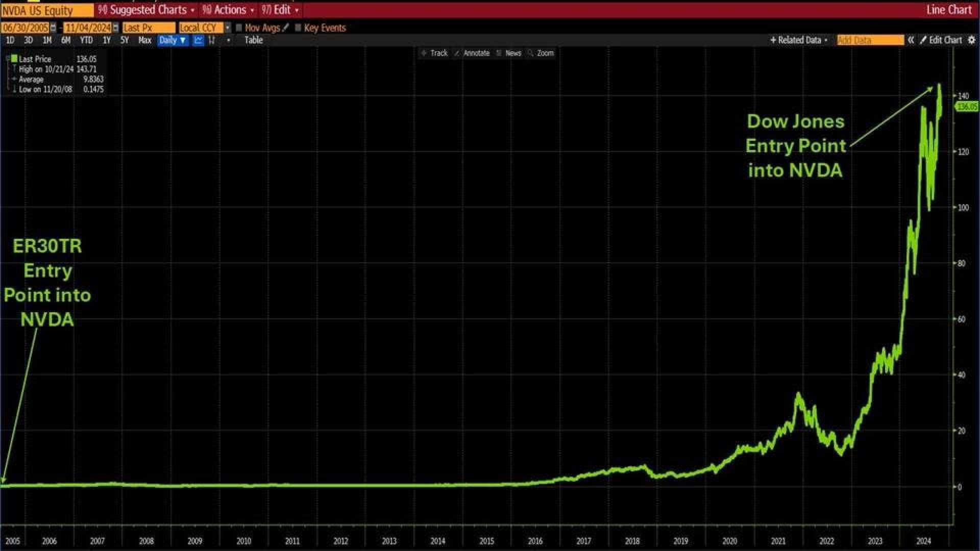Click the 2024 label on the time axis
Screen dimensions: 980x551
pos(923,541)
